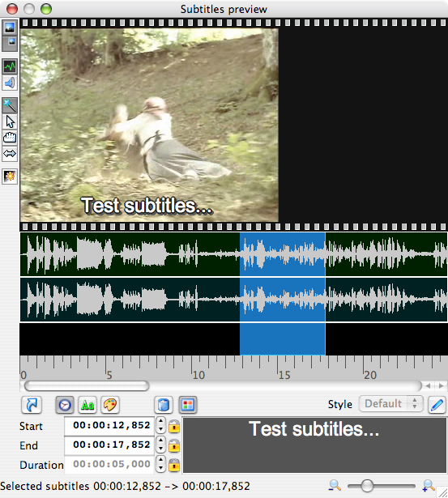Select the horizontal resize arrows tool
This screenshot has width=448, height=498.
(x=10, y=154)
